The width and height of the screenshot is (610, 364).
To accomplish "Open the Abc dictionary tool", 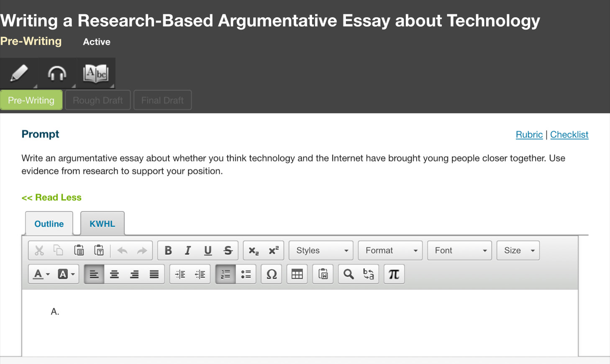I will pyautogui.click(x=96, y=73).
